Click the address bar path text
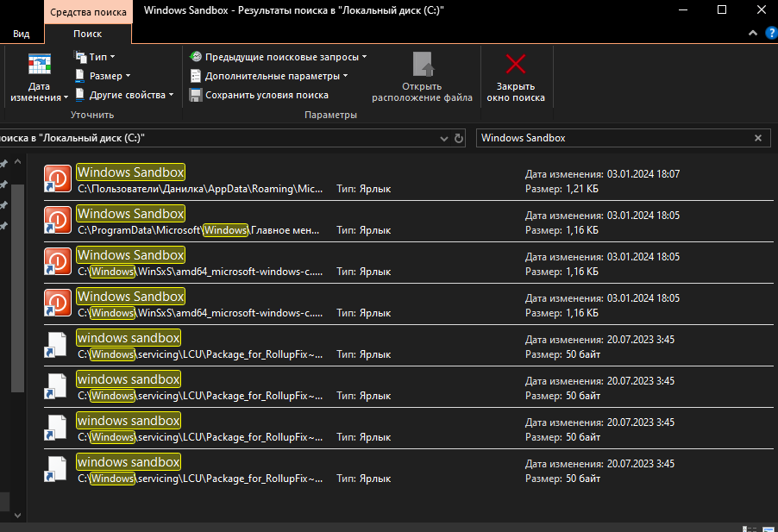The image size is (778, 532). coord(72,138)
